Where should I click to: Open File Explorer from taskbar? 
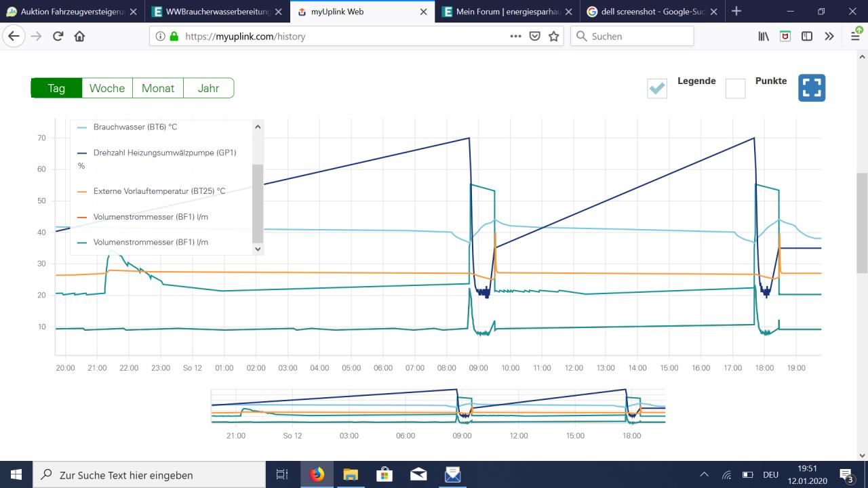pos(351,474)
